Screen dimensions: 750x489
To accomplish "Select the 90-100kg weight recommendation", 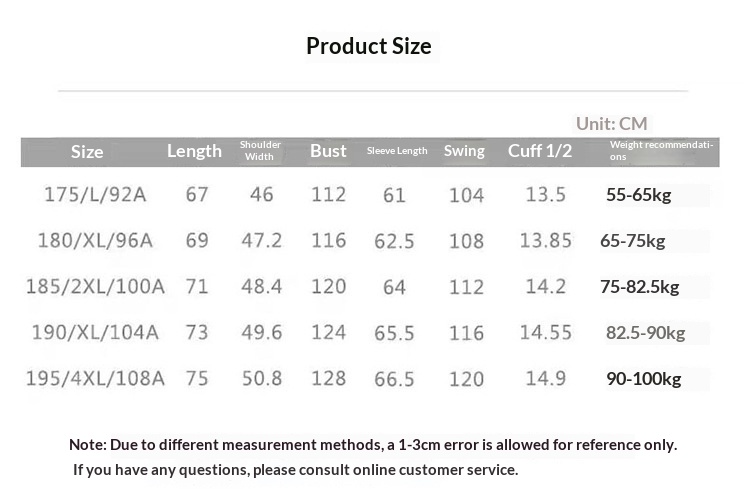I will 643,379.
